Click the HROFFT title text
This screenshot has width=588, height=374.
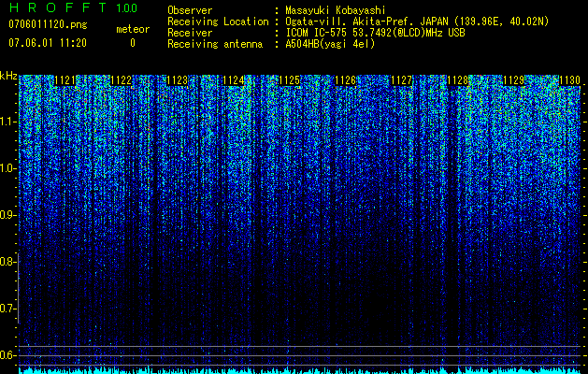(58, 7)
